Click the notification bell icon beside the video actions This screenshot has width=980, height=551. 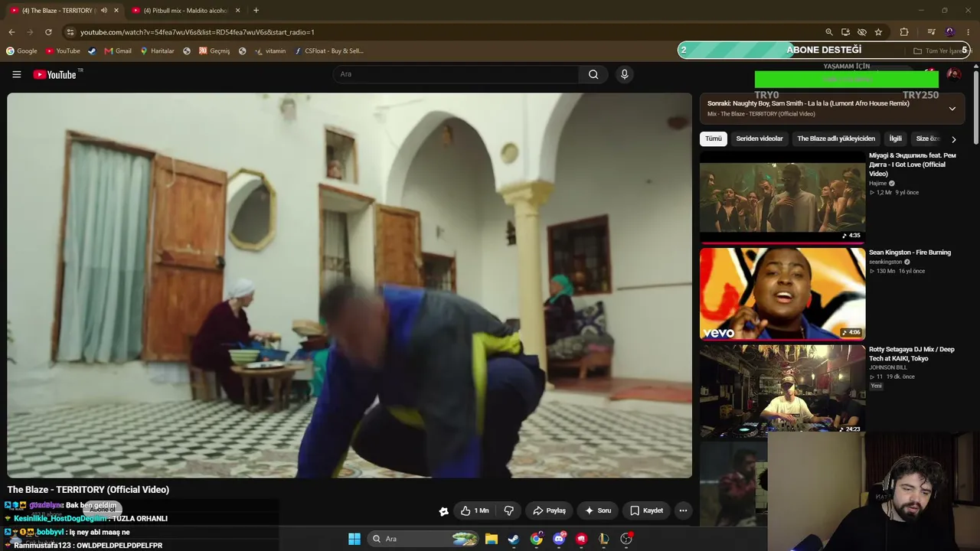[x=443, y=511]
